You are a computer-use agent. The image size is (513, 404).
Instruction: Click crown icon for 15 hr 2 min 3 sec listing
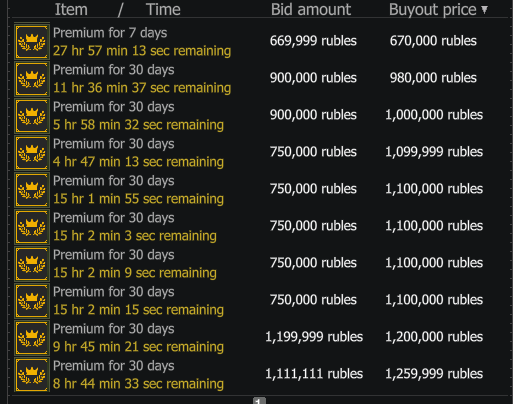(x=32, y=227)
